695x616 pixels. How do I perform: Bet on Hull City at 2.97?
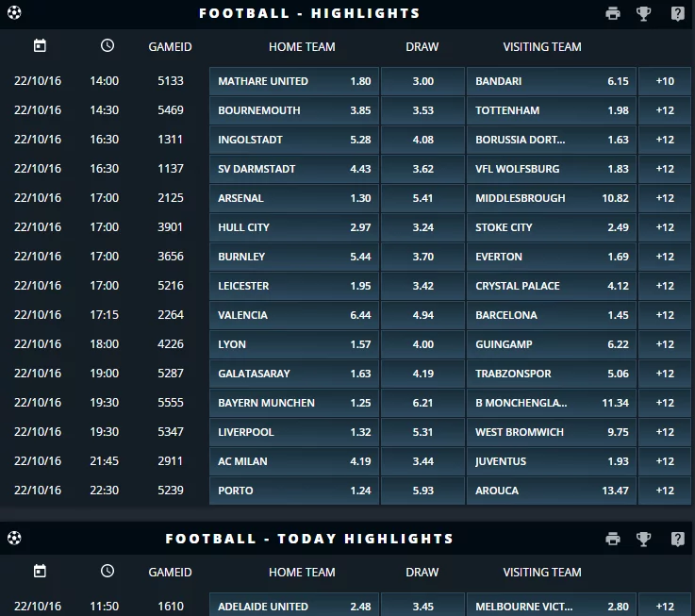point(294,227)
